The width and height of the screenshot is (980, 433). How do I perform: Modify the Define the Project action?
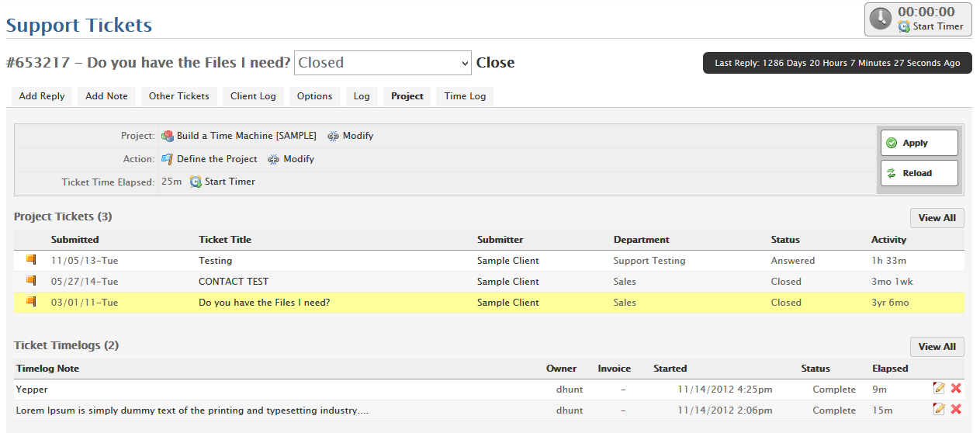tap(292, 159)
